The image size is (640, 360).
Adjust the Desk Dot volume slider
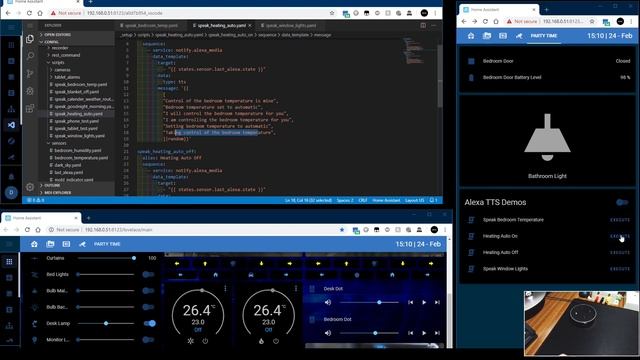369,302
